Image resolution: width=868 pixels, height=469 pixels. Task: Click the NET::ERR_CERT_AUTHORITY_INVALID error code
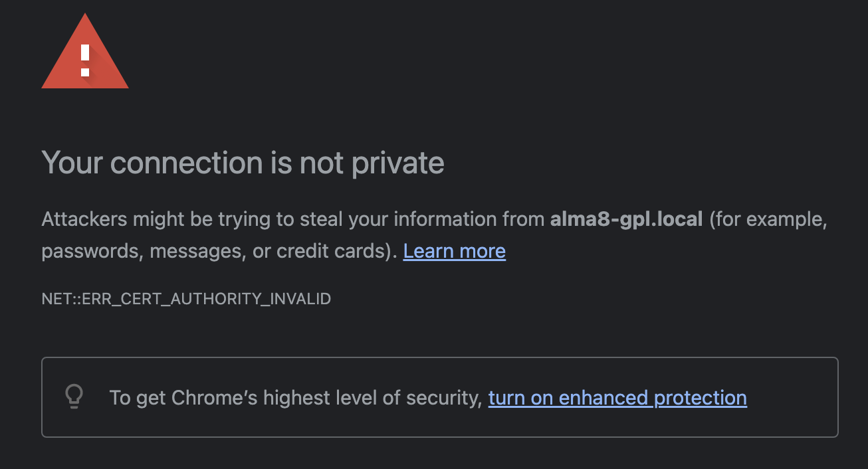pyautogui.click(x=186, y=299)
